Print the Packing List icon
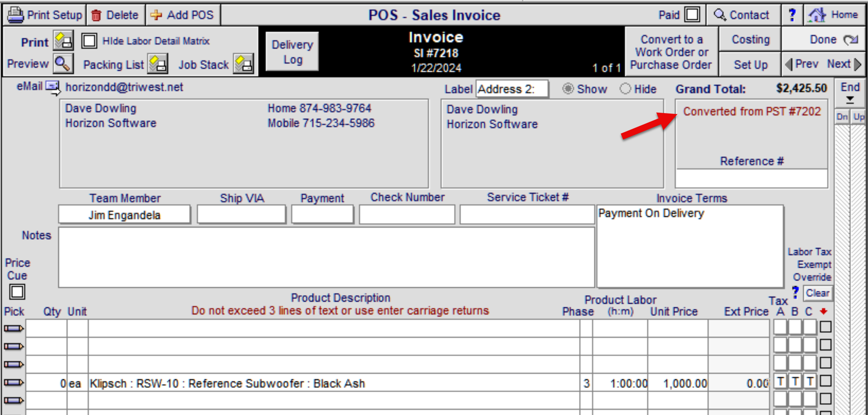The width and height of the screenshot is (868, 415). [158, 64]
